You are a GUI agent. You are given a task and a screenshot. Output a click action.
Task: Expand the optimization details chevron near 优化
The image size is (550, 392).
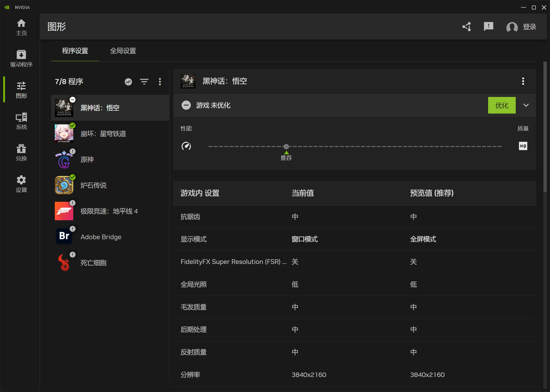pos(526,105)
